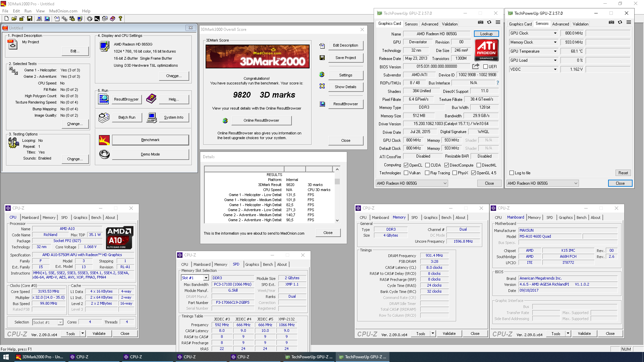The height and width of the screenshot is (362, 644).
Task: Click the Show Details button
Action: click(345, 87)
